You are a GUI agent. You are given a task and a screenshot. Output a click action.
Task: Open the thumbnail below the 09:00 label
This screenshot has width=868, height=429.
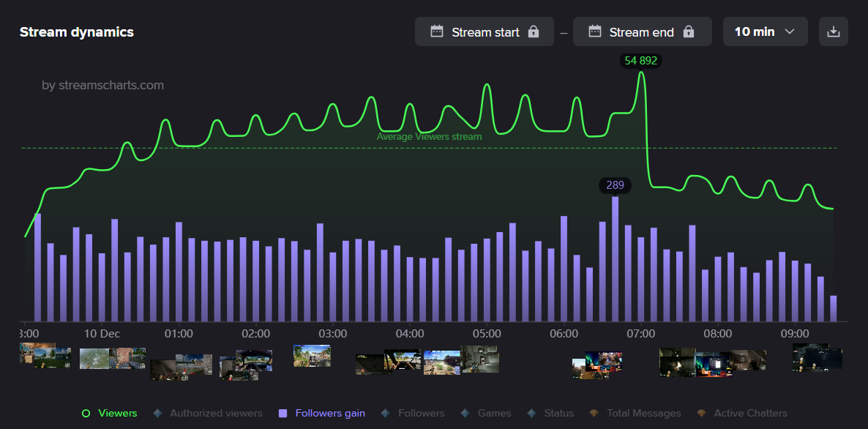pos(817,357)
